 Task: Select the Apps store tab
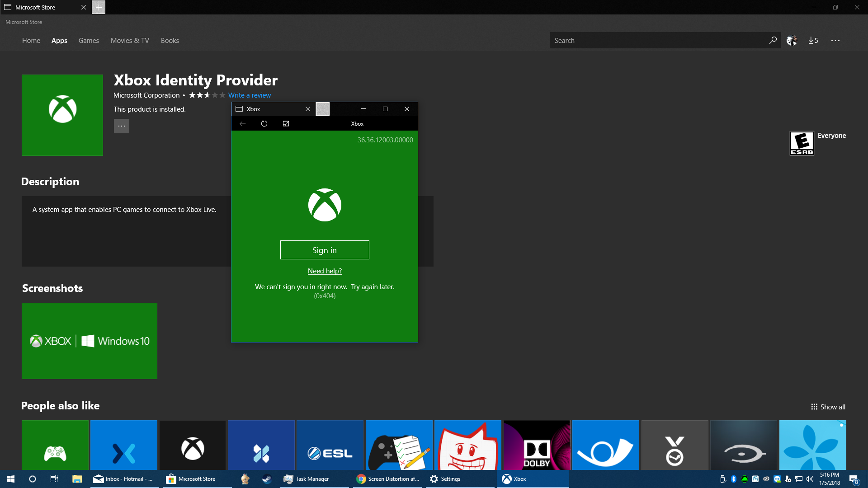point(59,41)
